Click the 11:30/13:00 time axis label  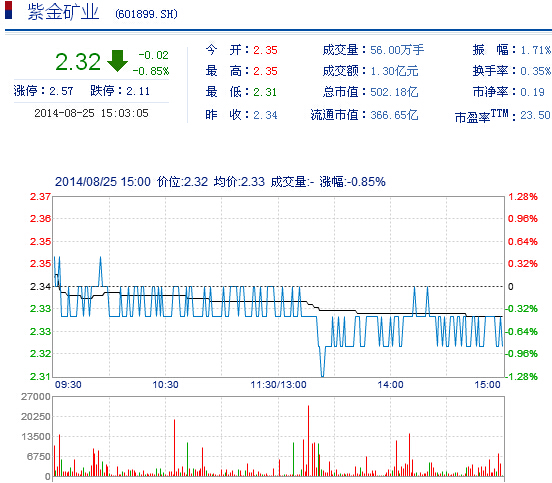click(278, 385)
